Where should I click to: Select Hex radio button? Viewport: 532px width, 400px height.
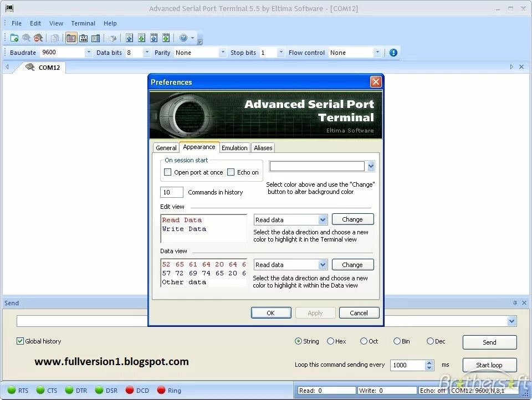[x=330, y=341]
